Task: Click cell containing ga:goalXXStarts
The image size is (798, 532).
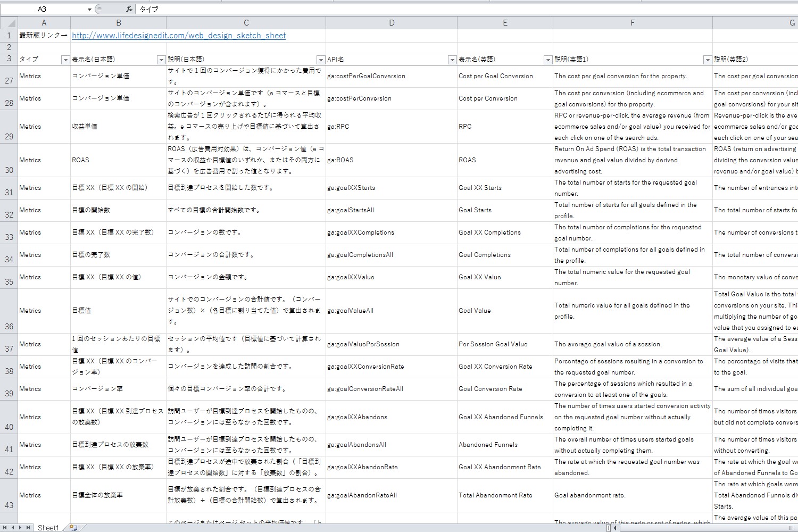Action: click(x=392, y=188)
